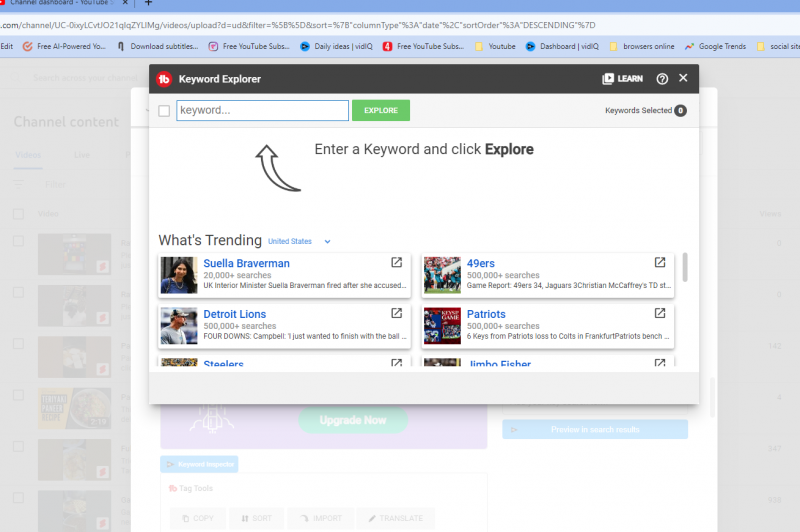
Task: Click the TubeBuddy logo in dialog header
Action: point(165,79)
